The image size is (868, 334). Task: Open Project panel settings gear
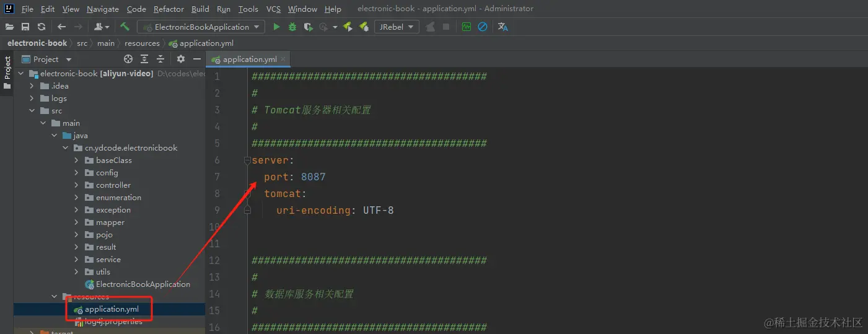(x=181, y=59)
